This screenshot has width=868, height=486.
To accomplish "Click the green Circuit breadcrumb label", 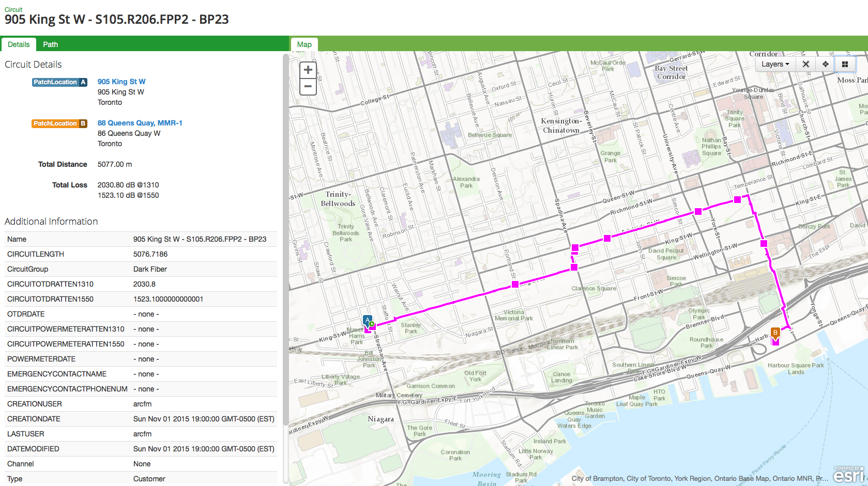I will pyautogui.click(x=13, y=9).
